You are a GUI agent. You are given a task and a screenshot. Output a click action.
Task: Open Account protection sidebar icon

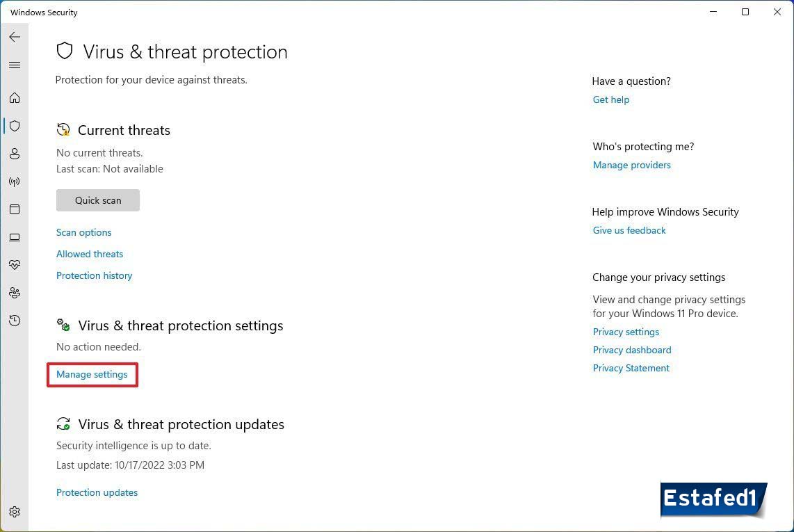pyautogui.click(x=15, y=154)
